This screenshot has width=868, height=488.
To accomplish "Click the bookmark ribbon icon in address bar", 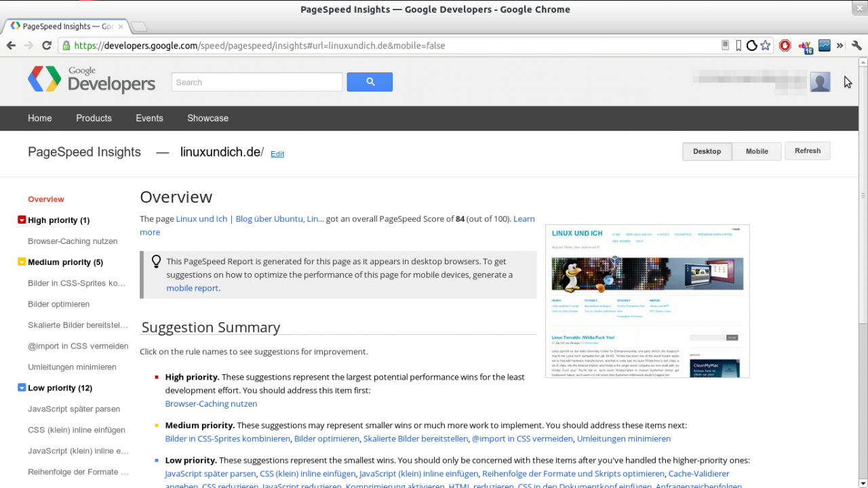I will [738, 45].
